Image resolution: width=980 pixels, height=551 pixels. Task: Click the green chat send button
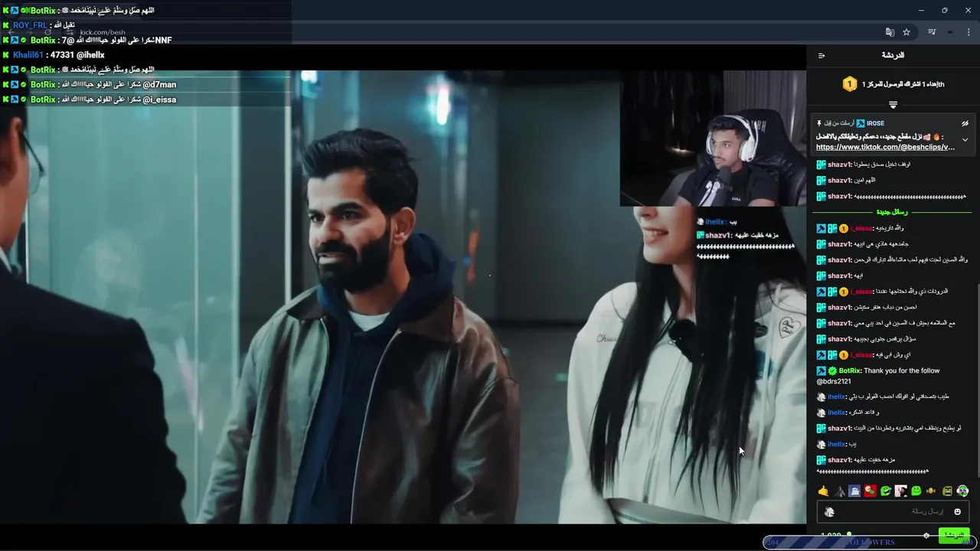pos(953,534)
